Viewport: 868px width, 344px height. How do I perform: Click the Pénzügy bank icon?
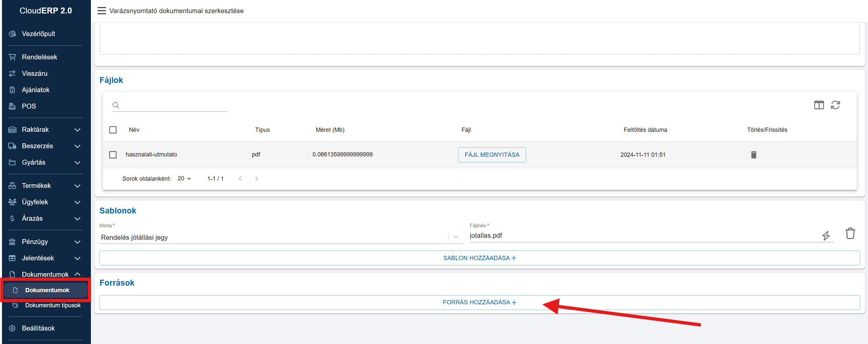(x=12, y=242)
